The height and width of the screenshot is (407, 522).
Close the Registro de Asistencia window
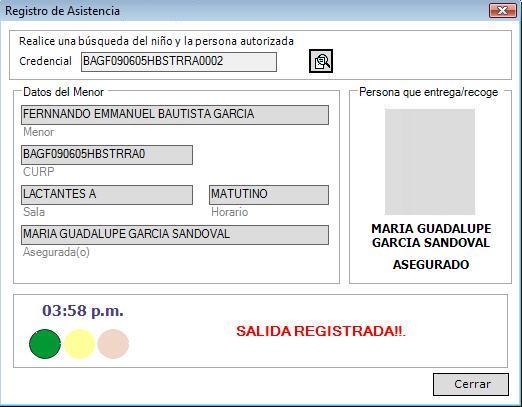pos(502,11)
